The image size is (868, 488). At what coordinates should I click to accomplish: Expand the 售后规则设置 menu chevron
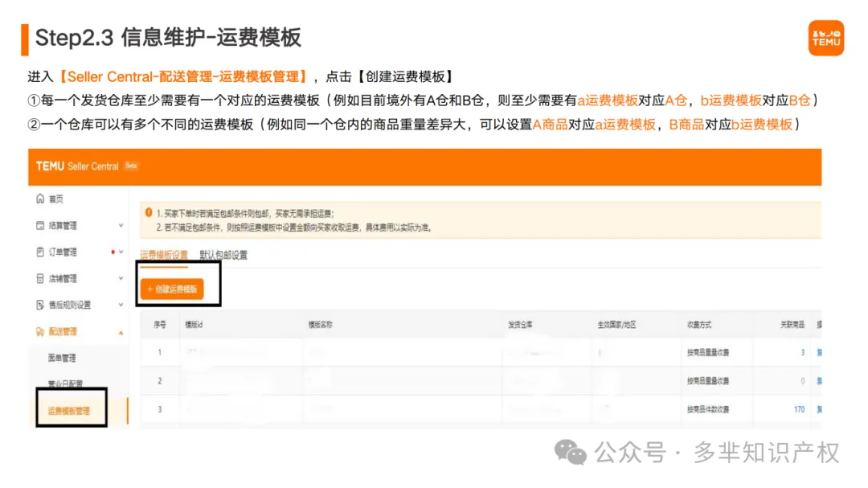(x=121, y=305)
